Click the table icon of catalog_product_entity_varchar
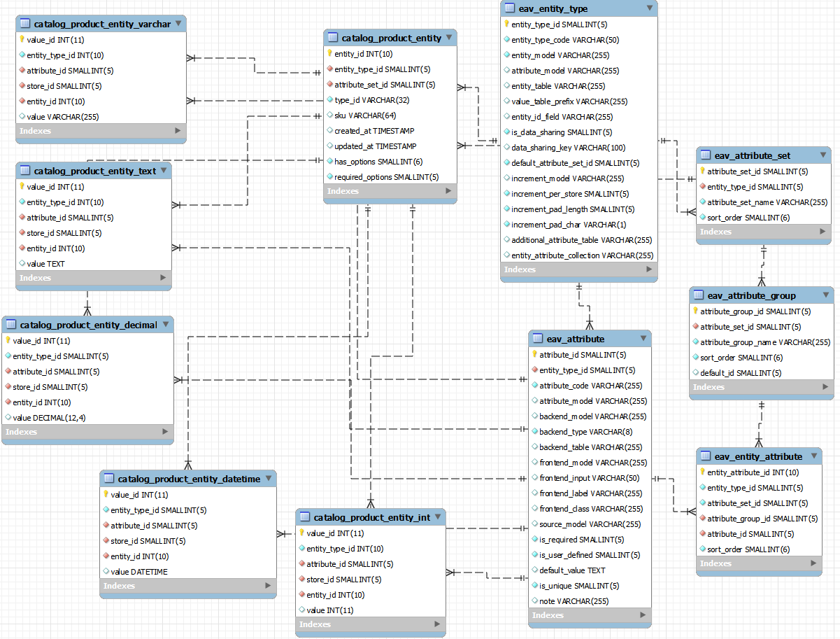Image resolution: width=840 pixels, height=639 pixels. tap(25, 24)
